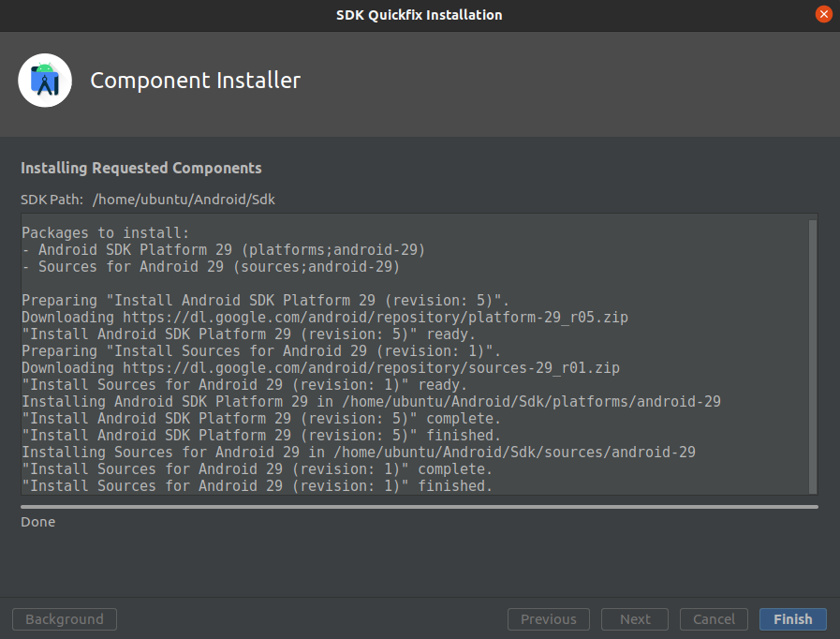Click the Finish button
The width and height of the screenshot is (840, 639).
coord(792,619)
